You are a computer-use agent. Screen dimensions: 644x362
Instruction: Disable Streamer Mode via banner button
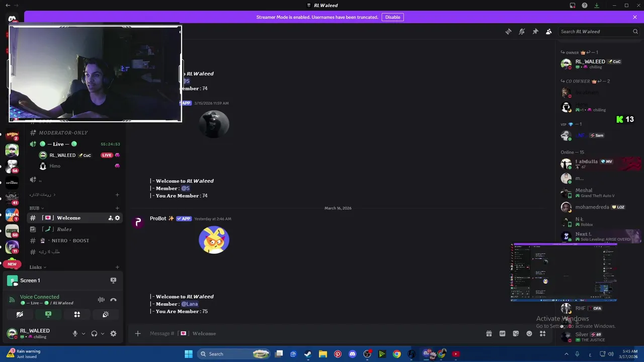pos(392,17)
